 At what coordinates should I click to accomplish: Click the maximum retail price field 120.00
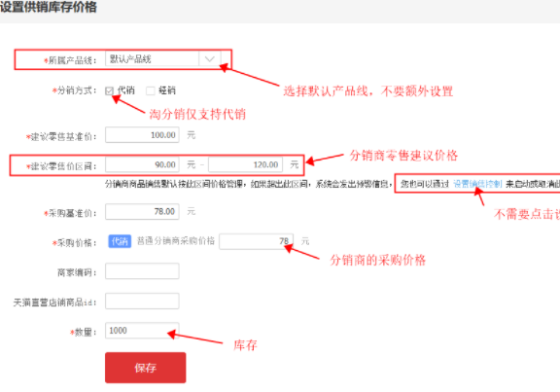pyautogui.click(x=245, y=164)
